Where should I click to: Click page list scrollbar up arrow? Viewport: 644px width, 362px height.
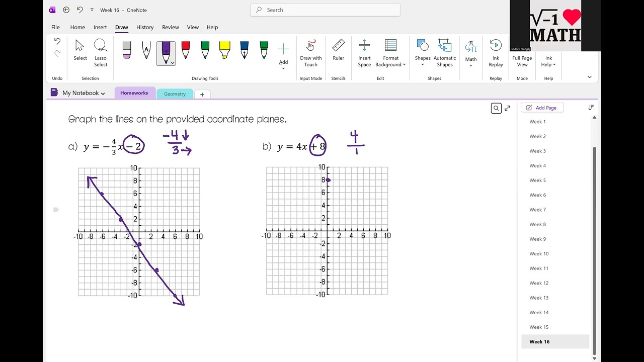(x=594, y=118)
